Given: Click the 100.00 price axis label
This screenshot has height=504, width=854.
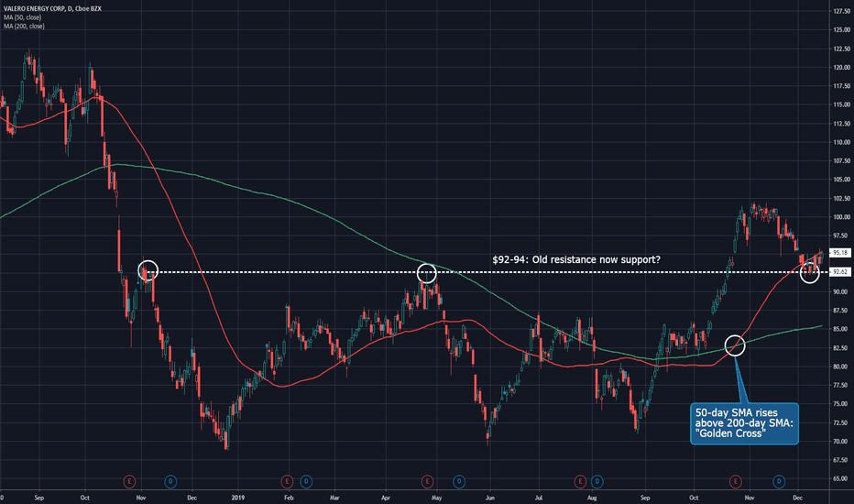Looking at the screenshot, I should click(841, 217).
